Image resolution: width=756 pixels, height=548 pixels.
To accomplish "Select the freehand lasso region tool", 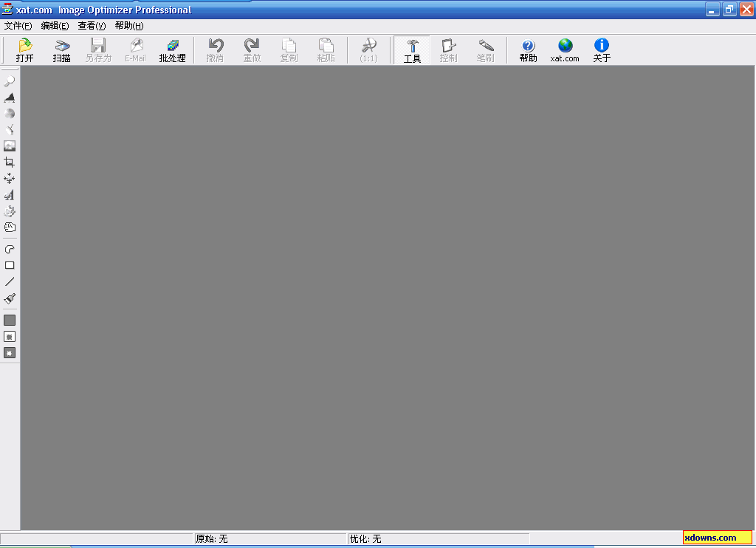I will click(x=10, y=250).
